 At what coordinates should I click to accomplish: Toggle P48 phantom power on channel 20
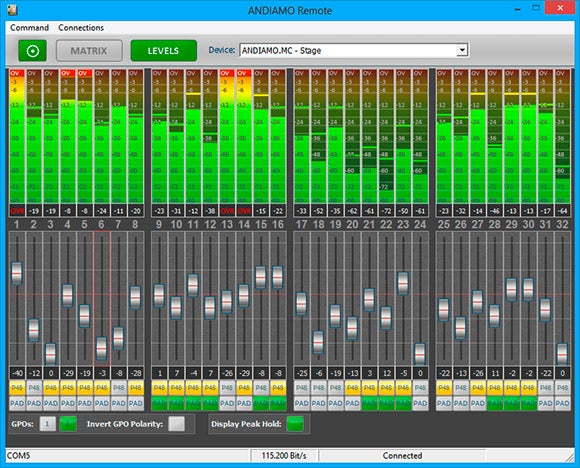click(x=353, y=388)
